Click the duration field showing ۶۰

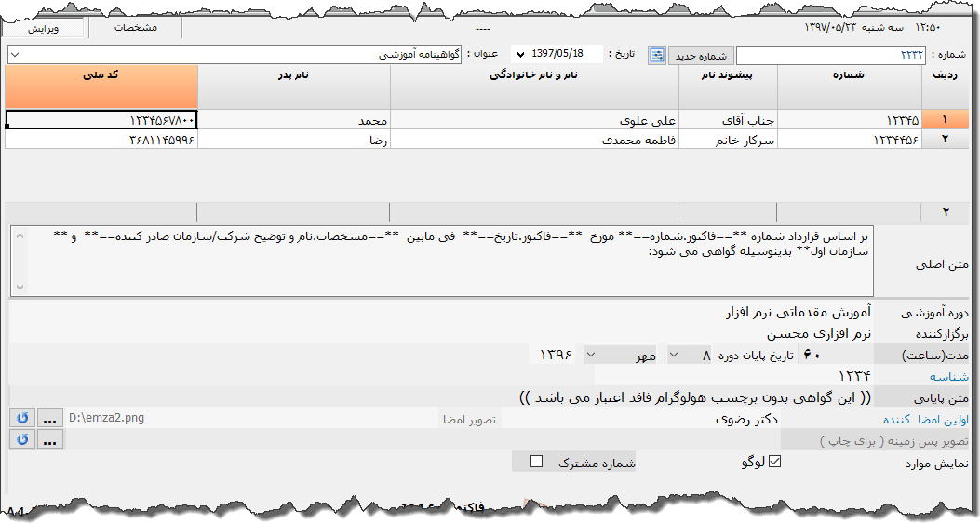pyautogui.click(x=838, y=355)
